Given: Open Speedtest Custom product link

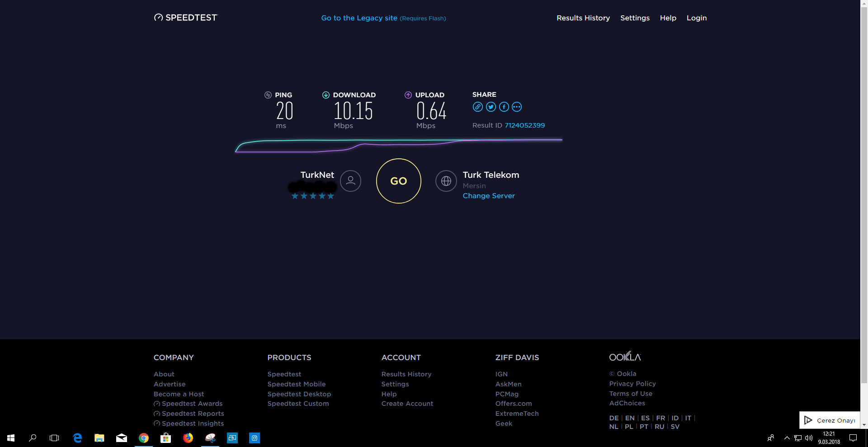Looking at the screenshot, I should coord(298,404).
